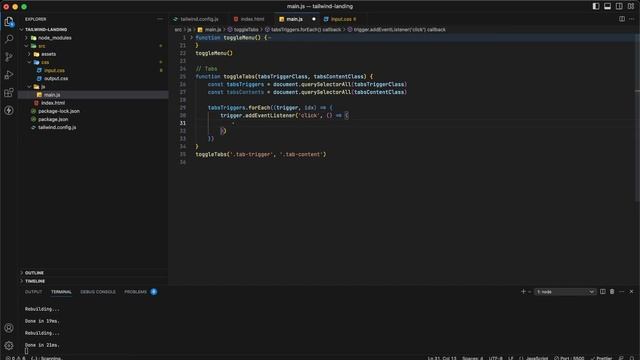
Task: Open the Extensions view
Action: tap(9, 93)
